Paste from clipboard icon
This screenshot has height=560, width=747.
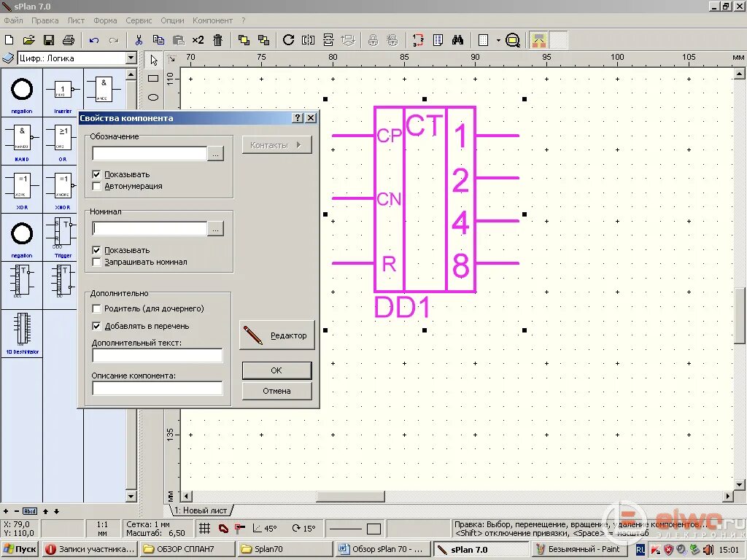click(x=178, y=40)
